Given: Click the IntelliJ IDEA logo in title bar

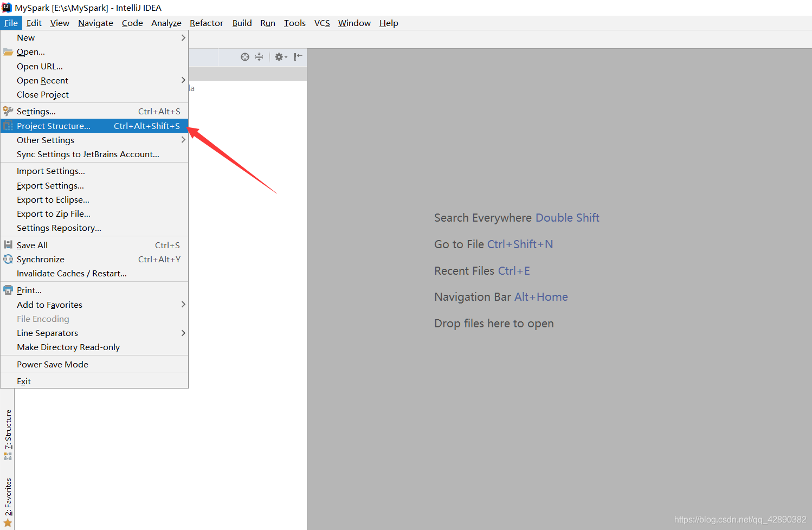Looking at the screenshot, I should (7, 8).
